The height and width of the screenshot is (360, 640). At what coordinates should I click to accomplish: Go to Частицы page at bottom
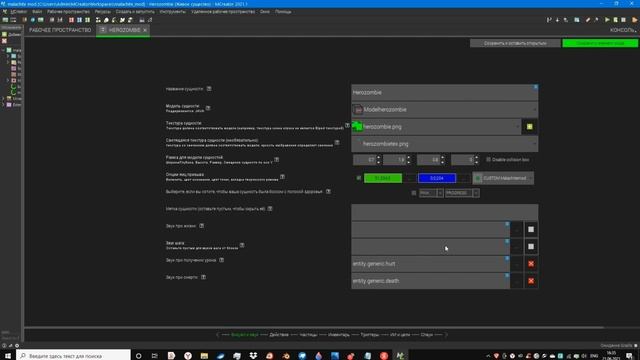pos(308,335)
